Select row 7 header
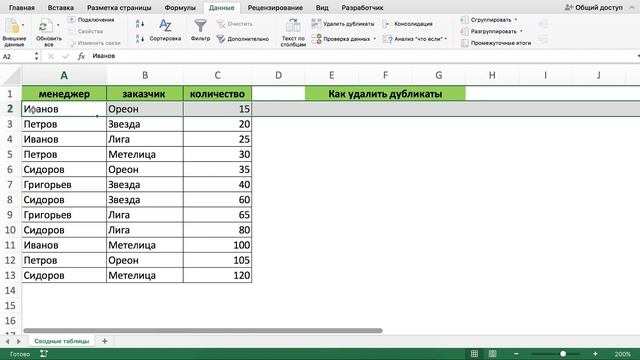 click(x=10, y=184)
